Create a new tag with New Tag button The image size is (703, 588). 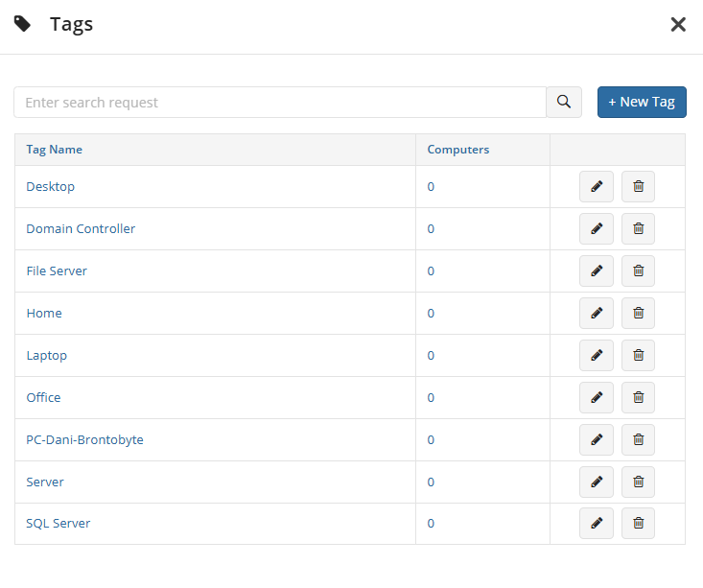642,103
